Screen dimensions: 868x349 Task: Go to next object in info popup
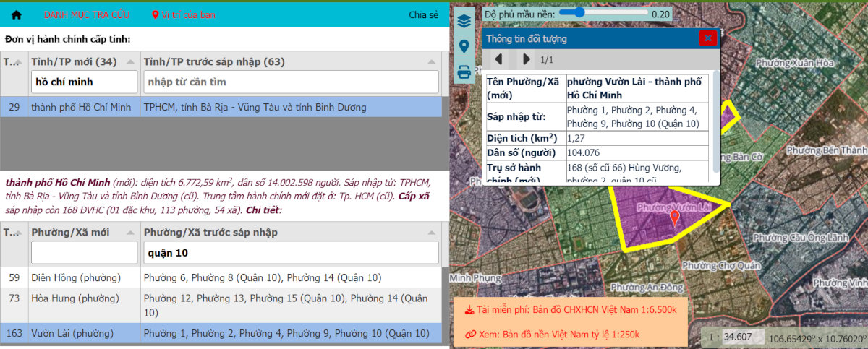point(526,59)
